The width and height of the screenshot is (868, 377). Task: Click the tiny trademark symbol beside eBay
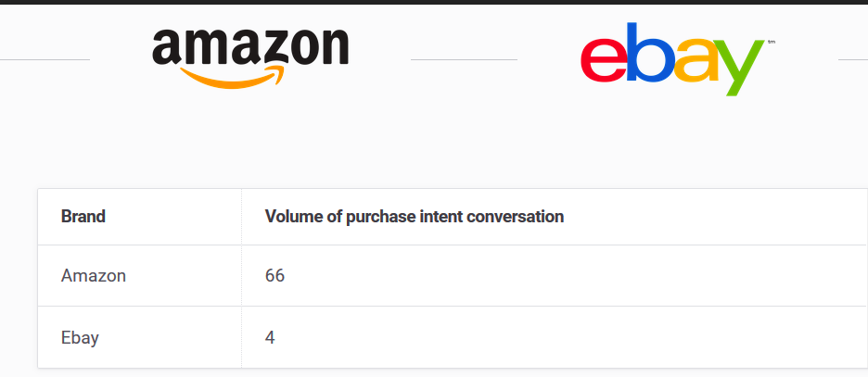click(772, 42)
